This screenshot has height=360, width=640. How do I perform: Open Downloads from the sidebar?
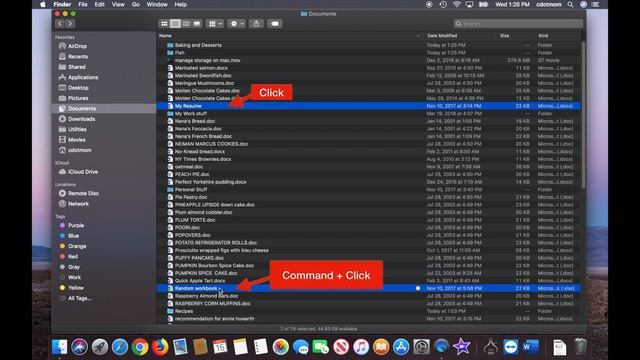[81, 119]
